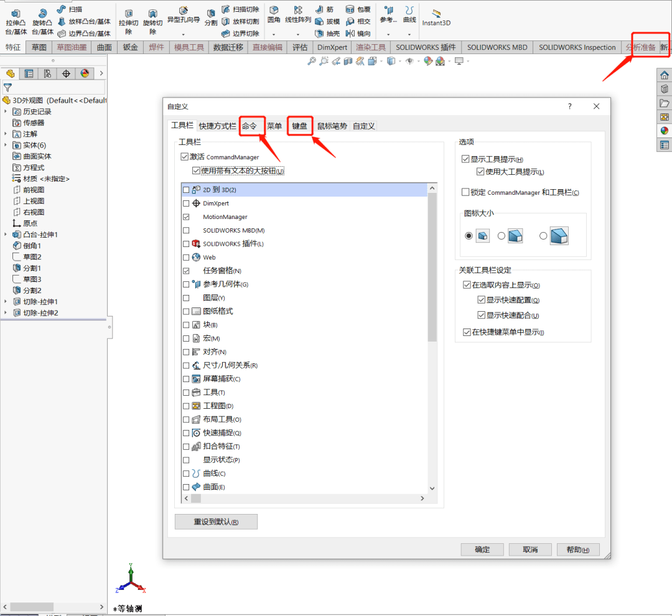This screenshot has height=616, width=672.
Task: Click the 包覆 wrap tool
Action: click(x=358, y=9)
